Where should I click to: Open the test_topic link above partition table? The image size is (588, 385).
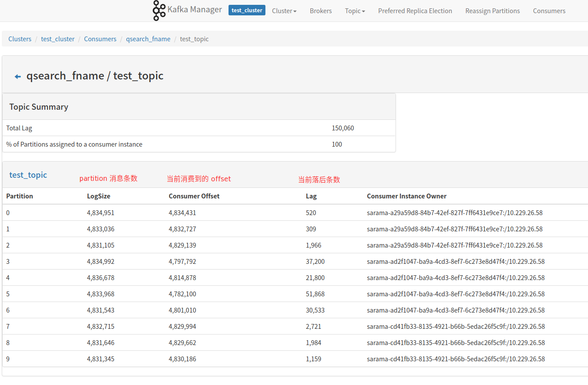28,175
